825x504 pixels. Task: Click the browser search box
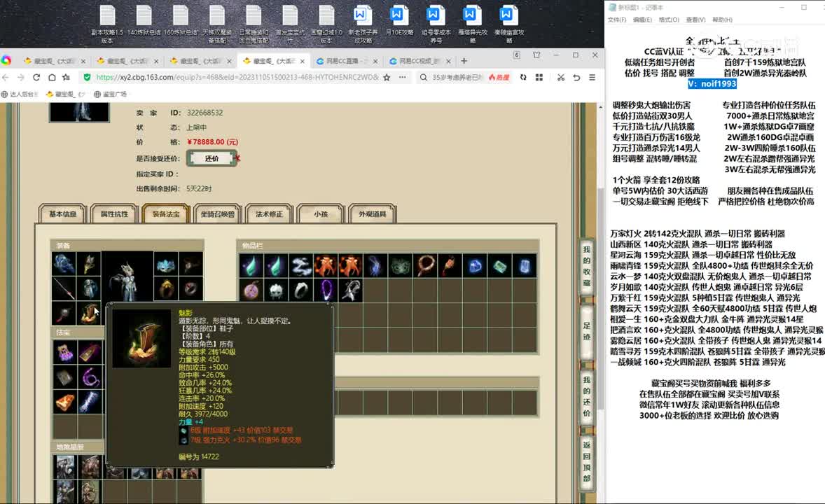(x=456, y=77)
